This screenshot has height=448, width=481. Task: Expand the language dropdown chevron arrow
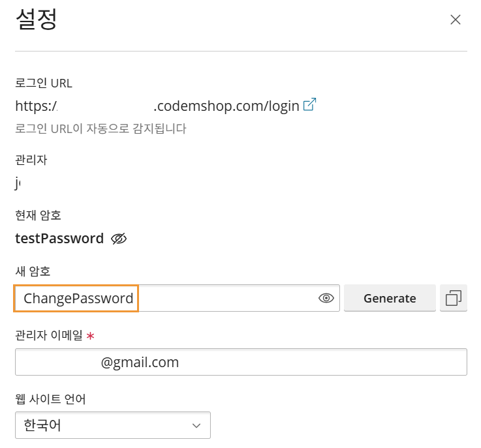(x=196, y=426)
